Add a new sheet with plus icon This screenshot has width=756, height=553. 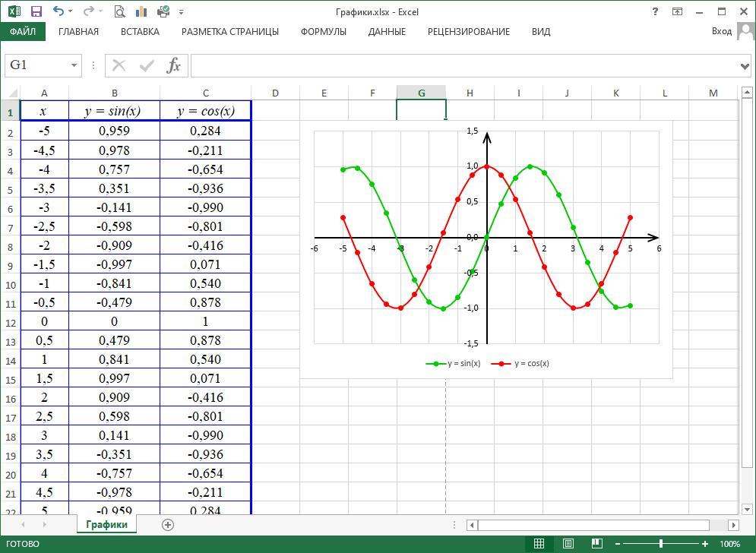168,524
